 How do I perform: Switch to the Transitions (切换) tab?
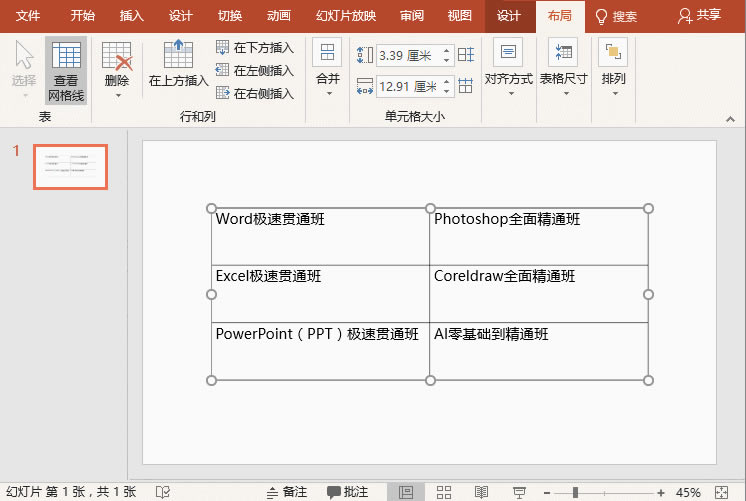pyautogui.click(x=230, y=16)
